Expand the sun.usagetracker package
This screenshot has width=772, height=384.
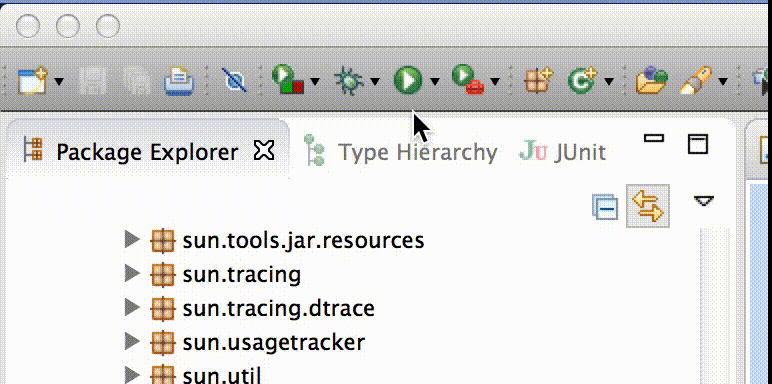[x=132, y=341]
